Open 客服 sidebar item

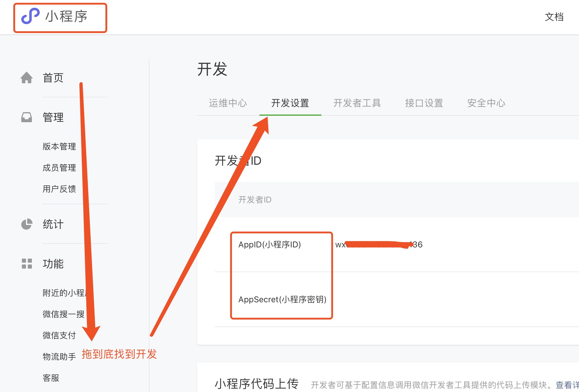[x=51, y=378]
